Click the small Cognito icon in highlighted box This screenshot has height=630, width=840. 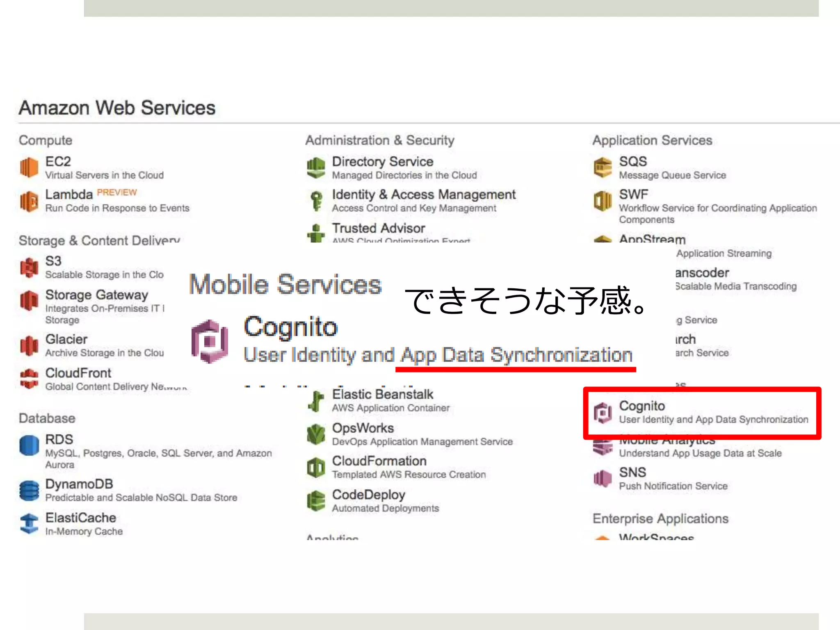[603, 413]
